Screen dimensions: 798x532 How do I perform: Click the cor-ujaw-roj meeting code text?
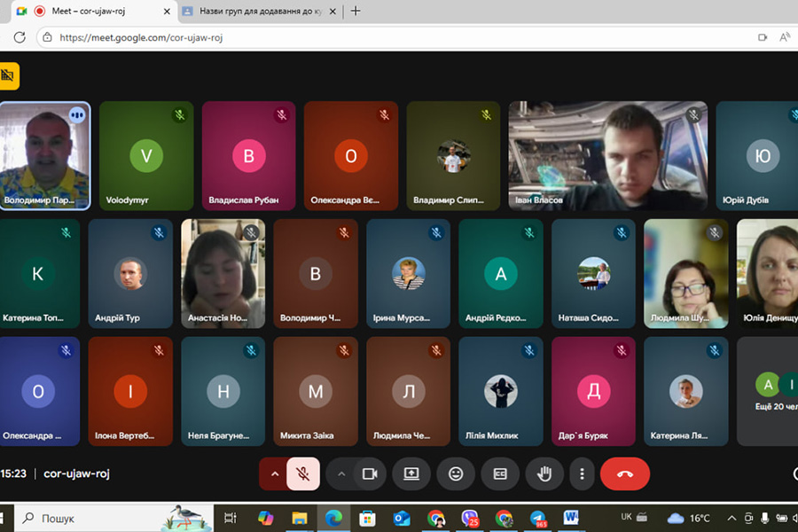click(x=76, y=473)
